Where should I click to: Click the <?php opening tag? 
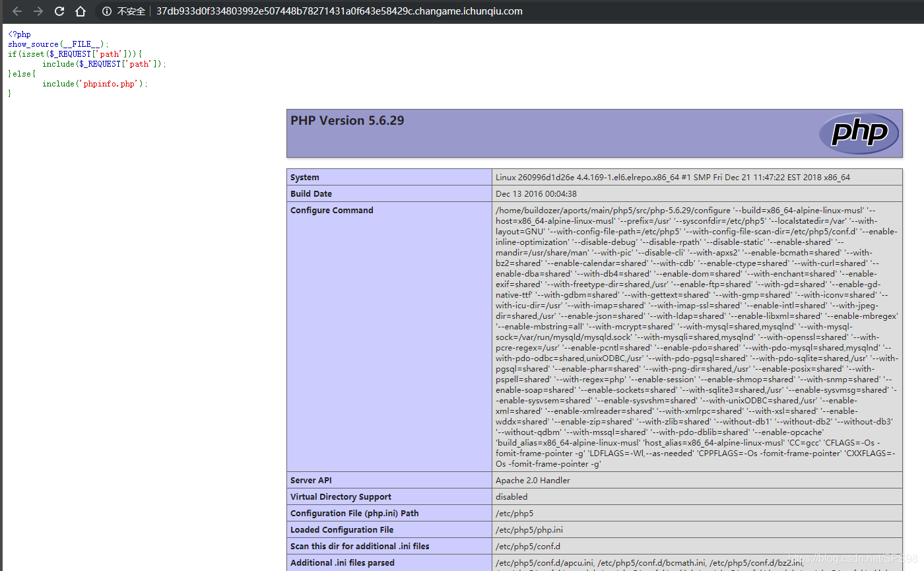click(19, 34)
